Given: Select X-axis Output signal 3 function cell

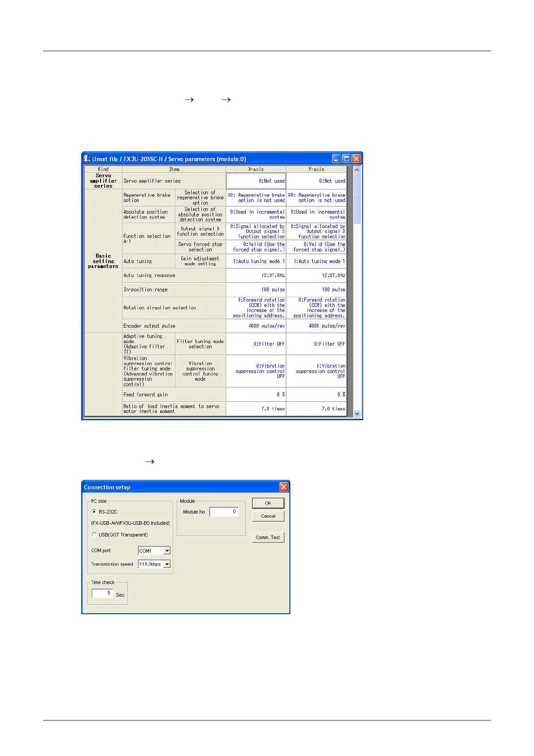Looking at the screenshot, I should [x=256, y=232].
